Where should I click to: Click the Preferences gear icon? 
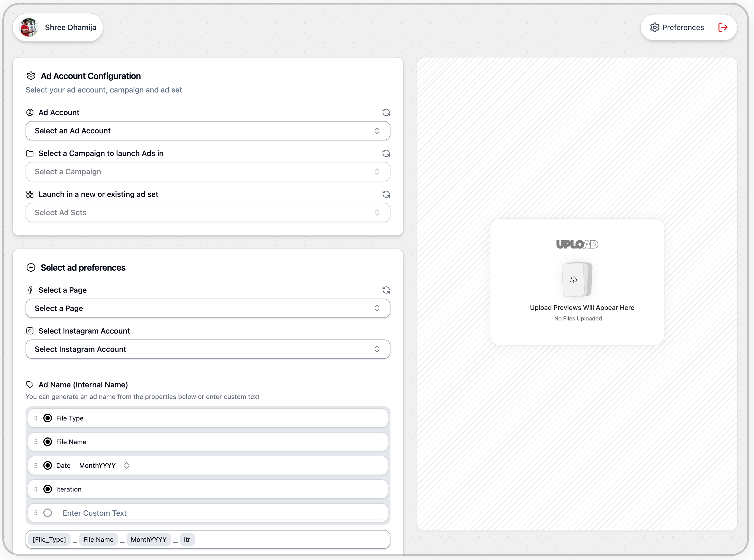pyautogui.click(x=655, y=28)
